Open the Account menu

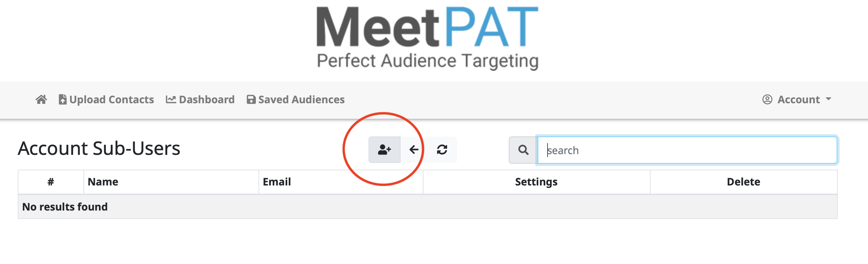click(x=798, y=100)
